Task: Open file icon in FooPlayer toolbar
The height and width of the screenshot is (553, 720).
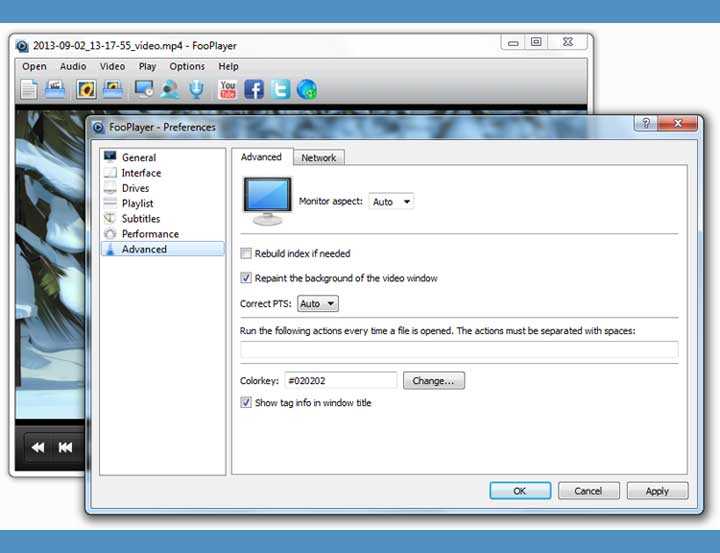Action: 28,89
